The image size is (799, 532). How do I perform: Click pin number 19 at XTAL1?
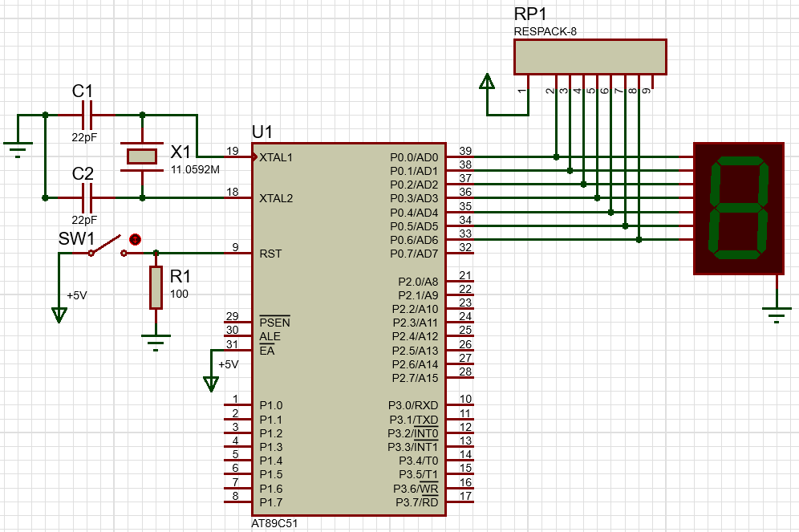pos(233,151)
